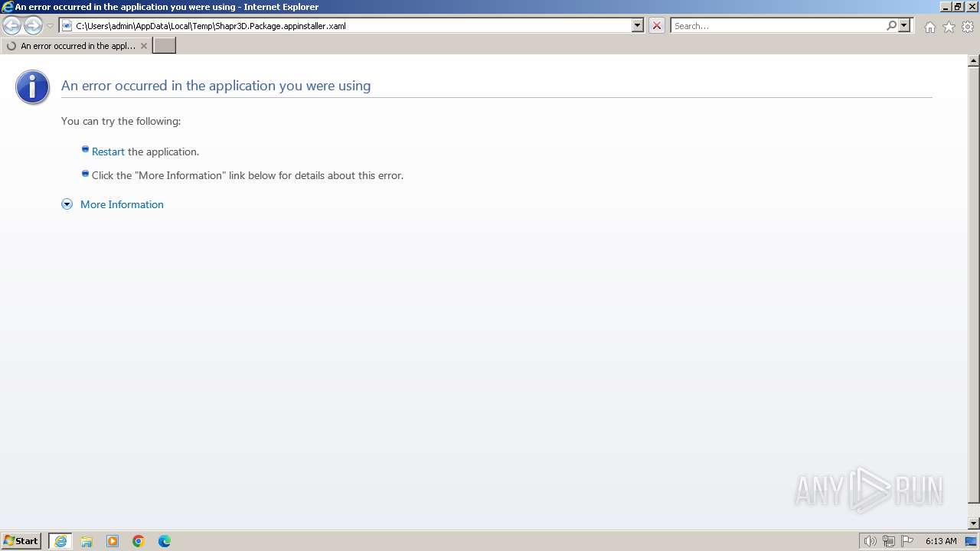Click the vertical scrollbar up arrow
The width and height of the screenshot is (980, 551).
pos(974,60)
